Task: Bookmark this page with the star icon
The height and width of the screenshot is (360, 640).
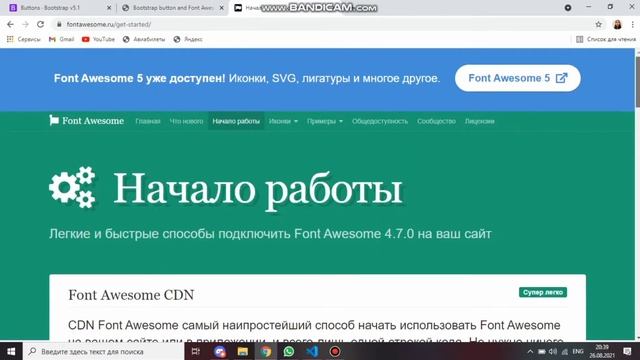Action: coord(598,24)
